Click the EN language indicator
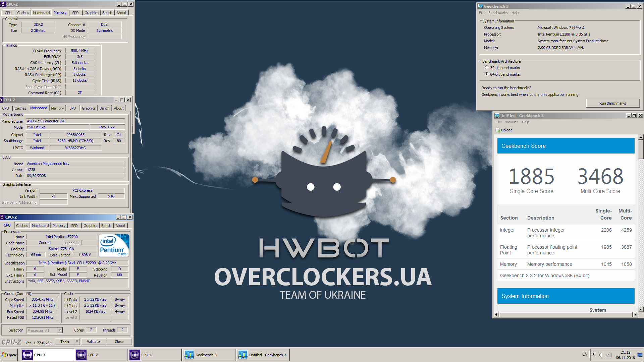The image size is (644, 362). 585,354
